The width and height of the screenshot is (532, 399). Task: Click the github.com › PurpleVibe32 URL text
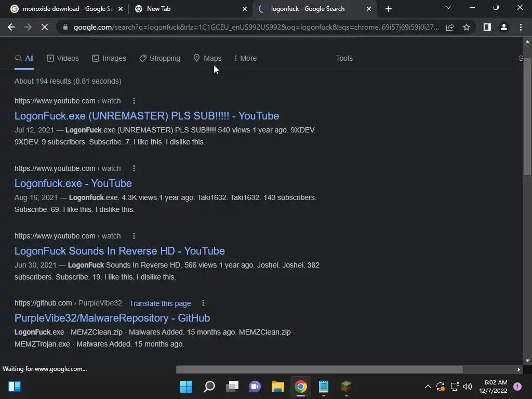[x=68, y=303]
